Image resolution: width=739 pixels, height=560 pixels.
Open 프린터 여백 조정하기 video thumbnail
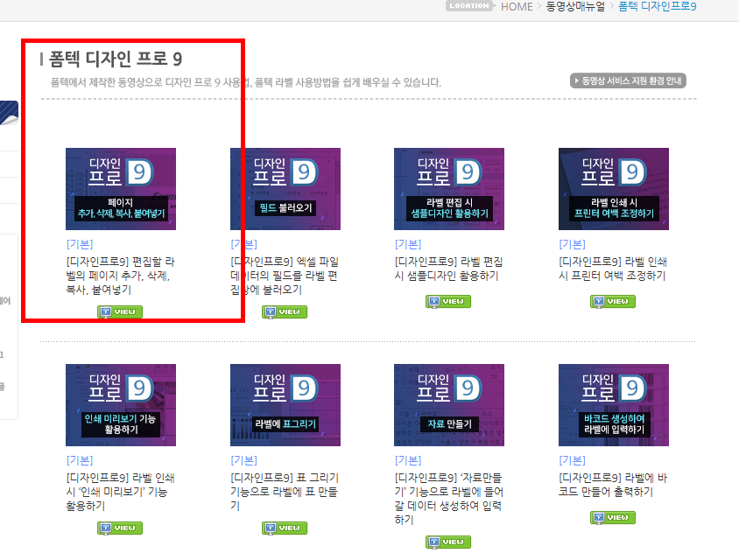614,189
